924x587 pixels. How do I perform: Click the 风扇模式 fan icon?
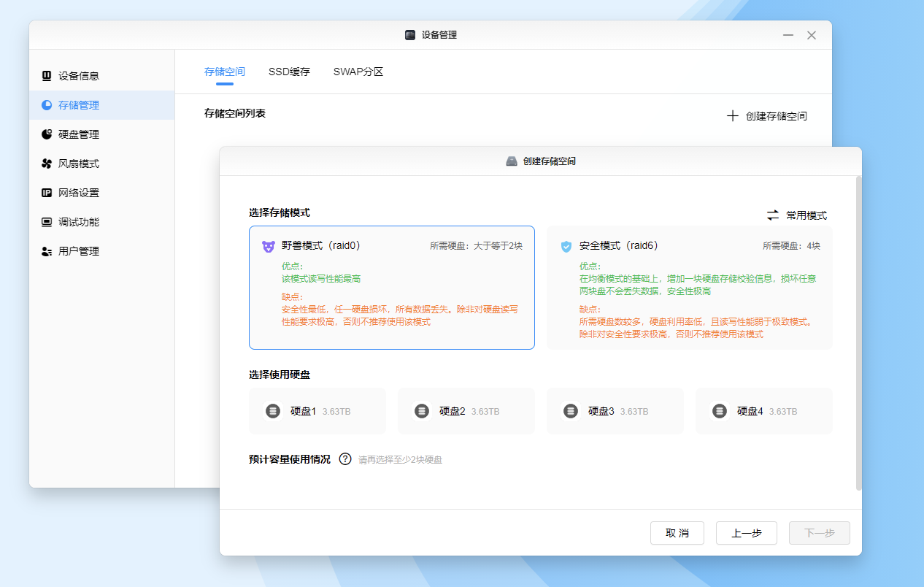pyautogui.click(x=47, y=164)
